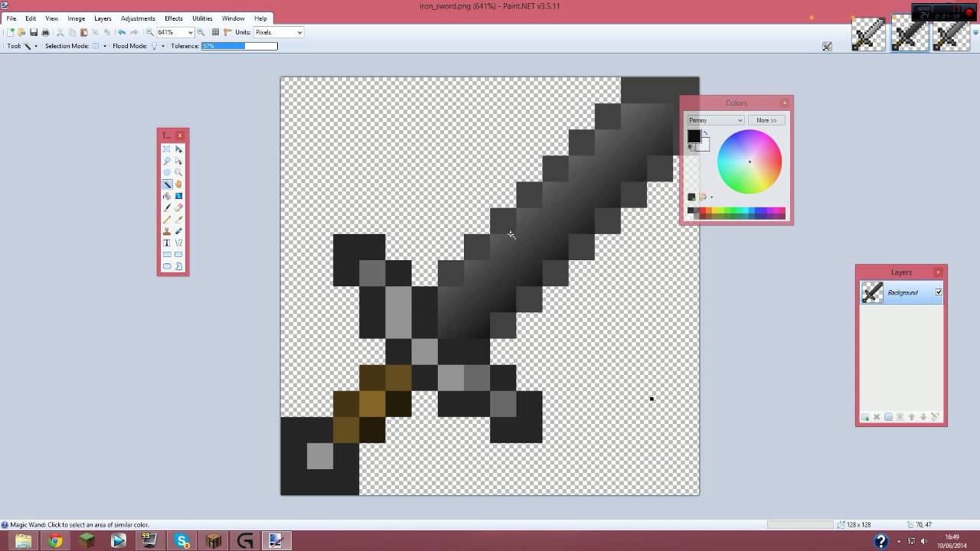Adjust the Tolerance slider bar

click(240, 46)
